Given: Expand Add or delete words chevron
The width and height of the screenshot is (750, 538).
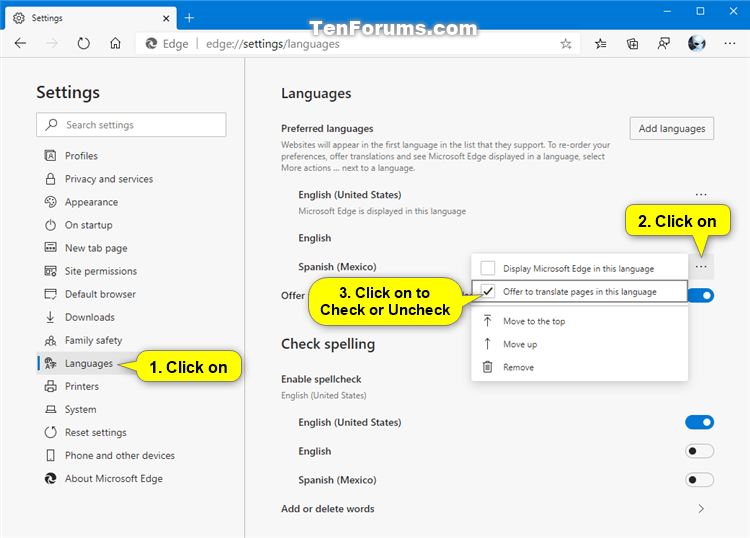Looking at the screenshot, I should point(701,509).
